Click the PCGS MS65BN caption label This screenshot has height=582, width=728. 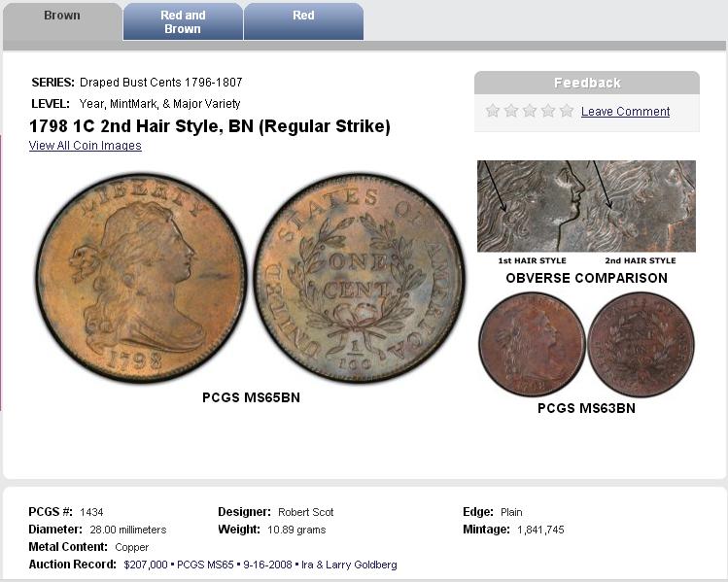(251, 397)
